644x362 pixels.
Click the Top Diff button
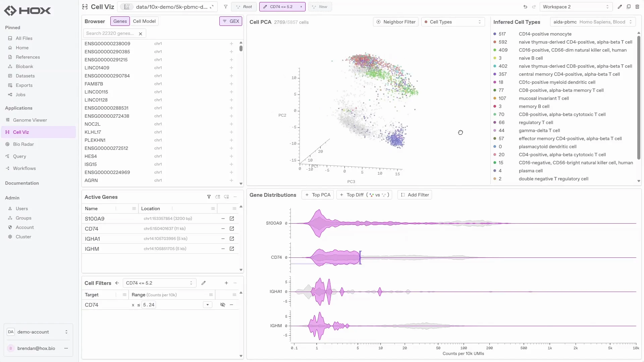coord(364,195)
